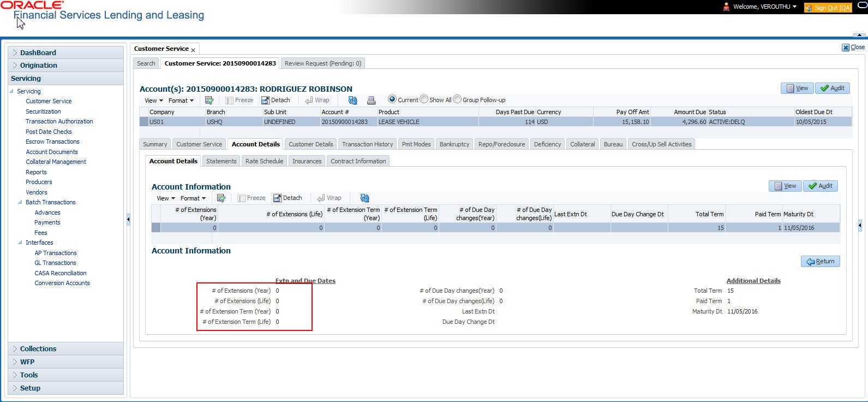Screen dimensions: 868x402
Task: Open GL Transactions under Interfaces
Action: 55,263
